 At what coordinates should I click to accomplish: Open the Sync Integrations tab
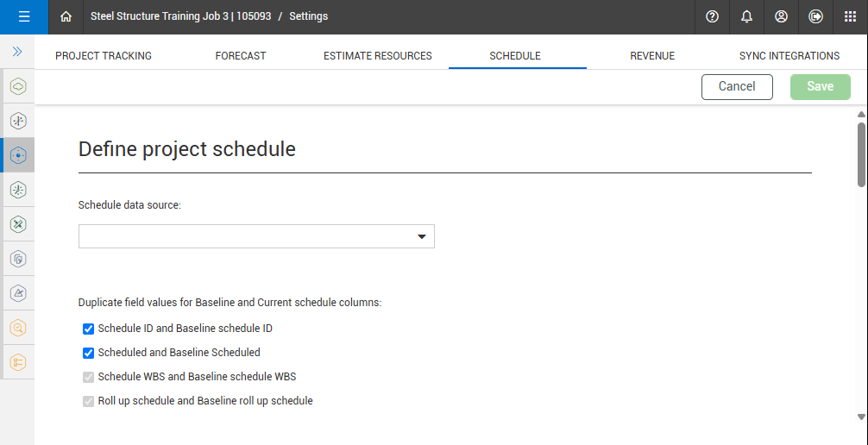(789, 56)
